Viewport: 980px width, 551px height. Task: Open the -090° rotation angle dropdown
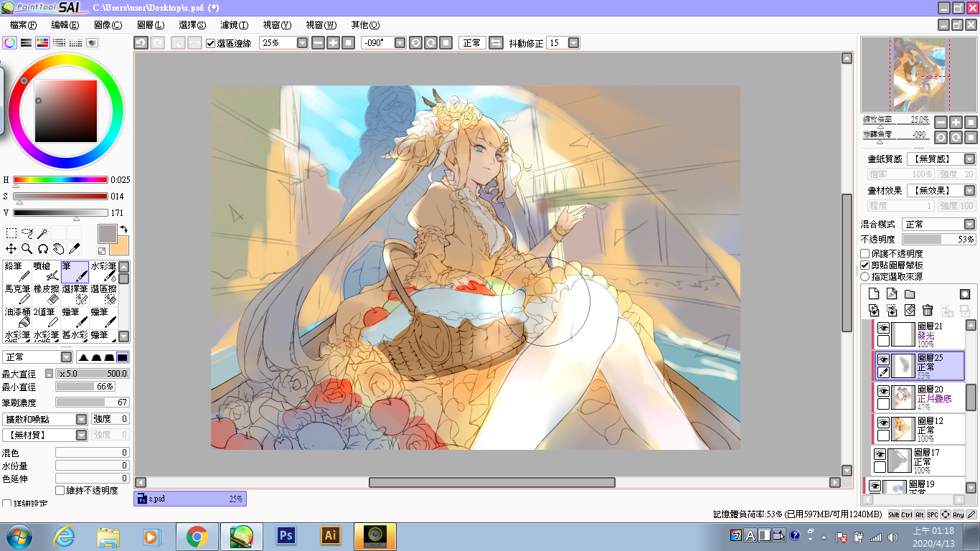400,43
